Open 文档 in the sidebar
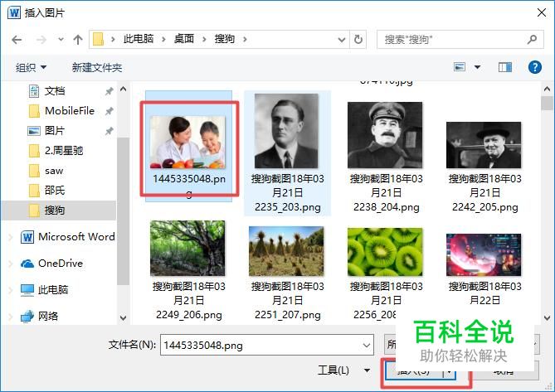The image size is (555, 392). tap(55, 91)
